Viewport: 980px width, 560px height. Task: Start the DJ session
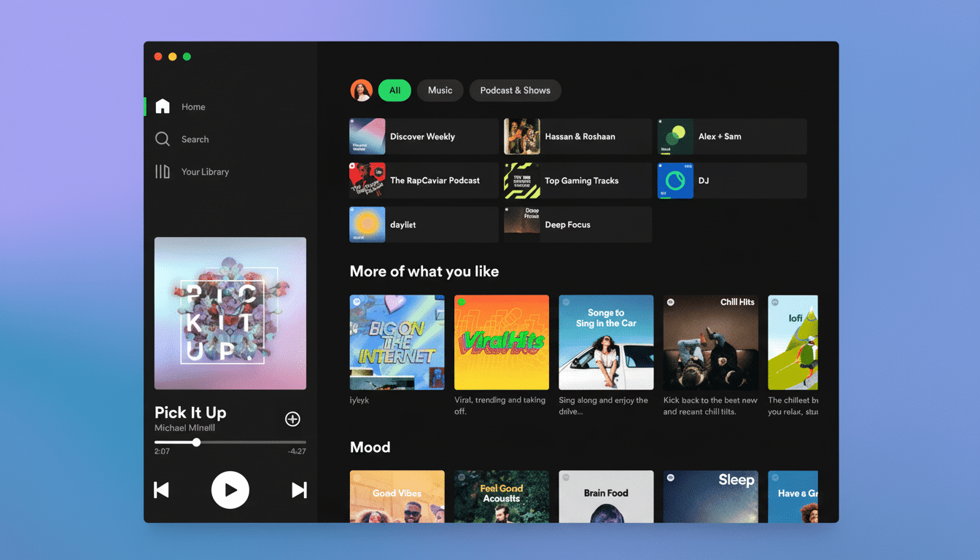pyautogui.click(x=731, y=180)
